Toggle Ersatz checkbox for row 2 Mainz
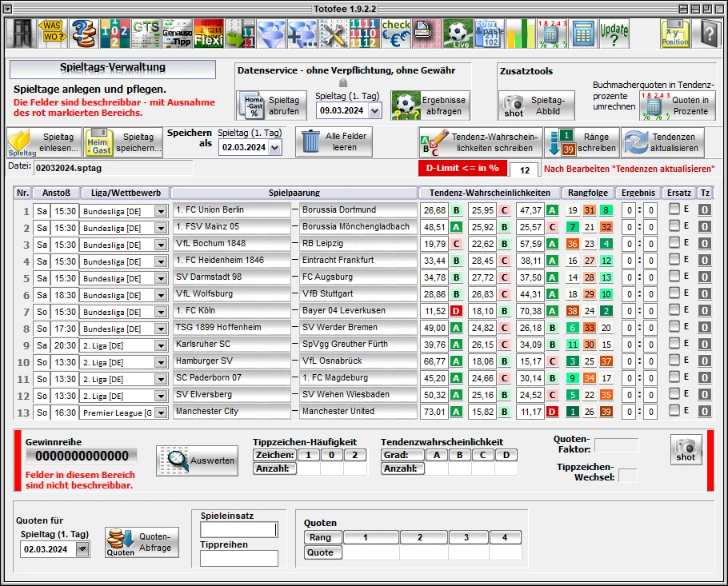 pos(674,226)
